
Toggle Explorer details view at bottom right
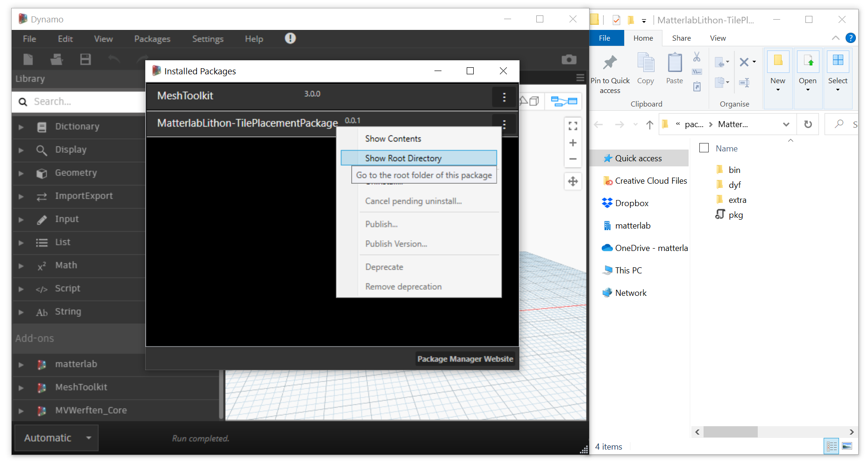831,446
